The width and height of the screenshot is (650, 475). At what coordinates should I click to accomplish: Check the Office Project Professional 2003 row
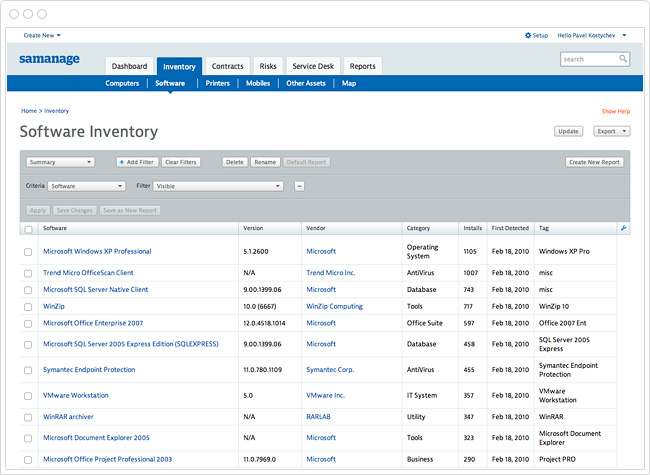(28, 459)
